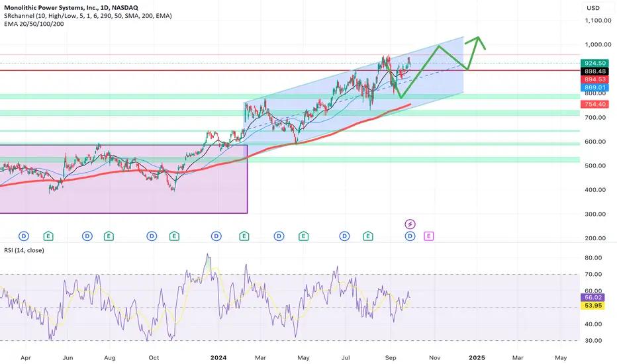Click the Nov time axis label

(x=434, y=357)
